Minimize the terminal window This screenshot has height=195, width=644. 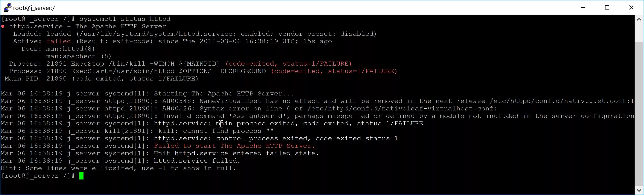[x=583, y=8]
